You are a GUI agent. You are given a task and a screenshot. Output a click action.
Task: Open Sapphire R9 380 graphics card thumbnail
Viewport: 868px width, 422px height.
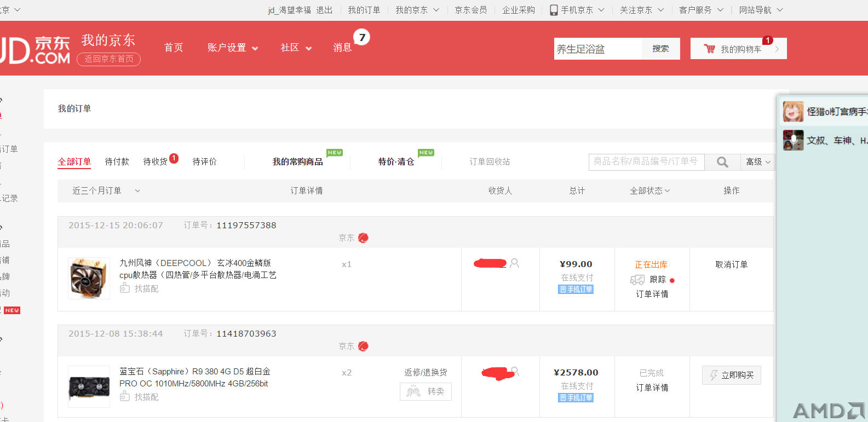click(89, 387)
